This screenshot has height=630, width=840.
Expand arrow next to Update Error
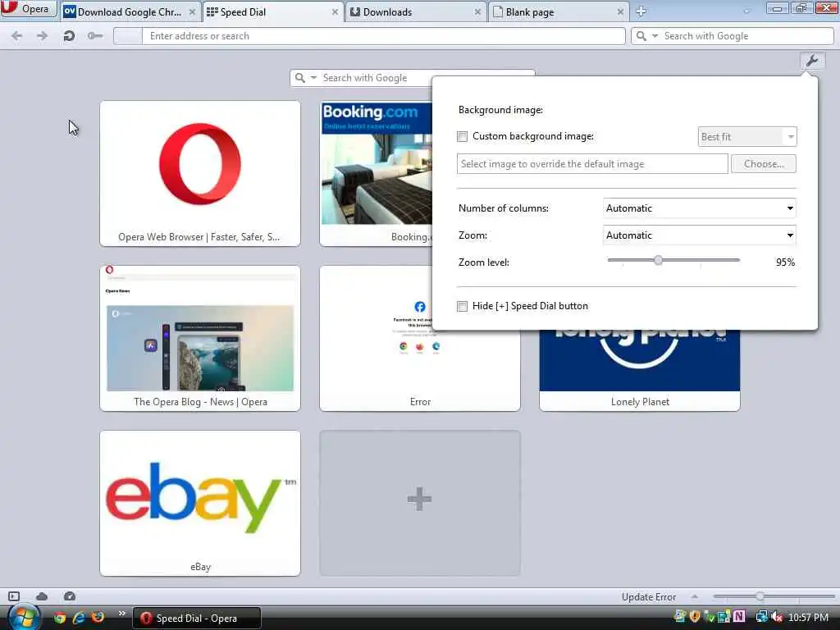click(x=694, y=596)
